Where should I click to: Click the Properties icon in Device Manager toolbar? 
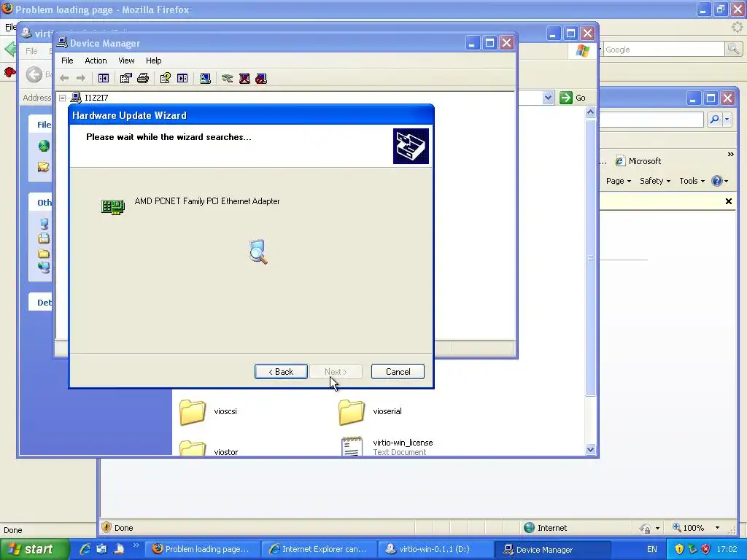125,78
